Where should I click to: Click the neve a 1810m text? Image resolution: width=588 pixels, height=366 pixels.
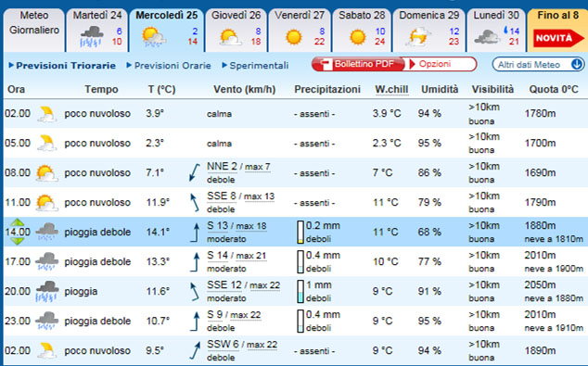coord(554,239)
